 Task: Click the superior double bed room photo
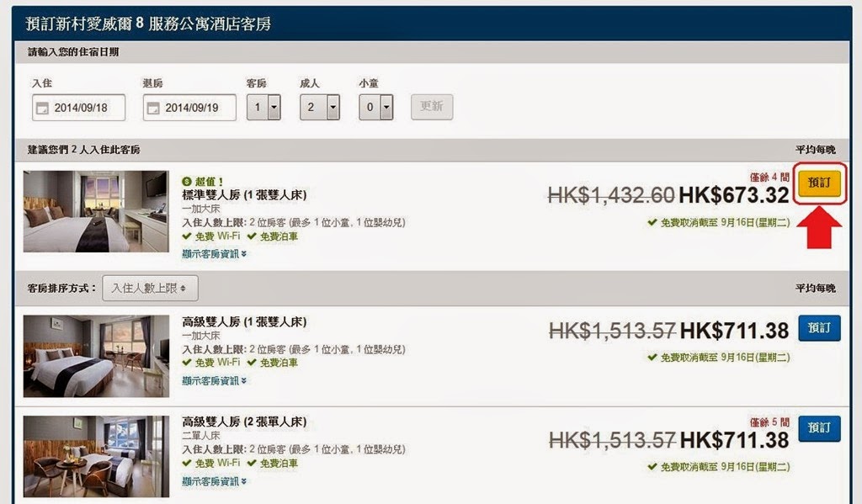96,356
